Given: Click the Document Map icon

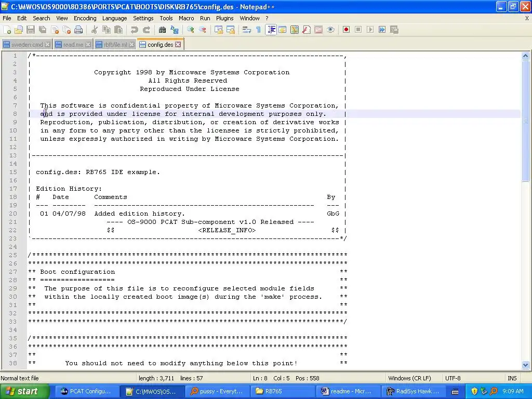Looking at the screenshot, I should tap(295, 30).
